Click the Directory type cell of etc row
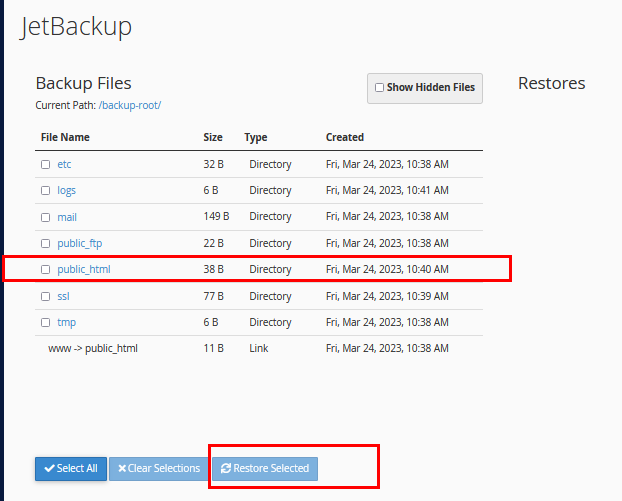Image resolution: width=622 pixels, height=501 pixels. pyautogui.click(x=270, y=164)
